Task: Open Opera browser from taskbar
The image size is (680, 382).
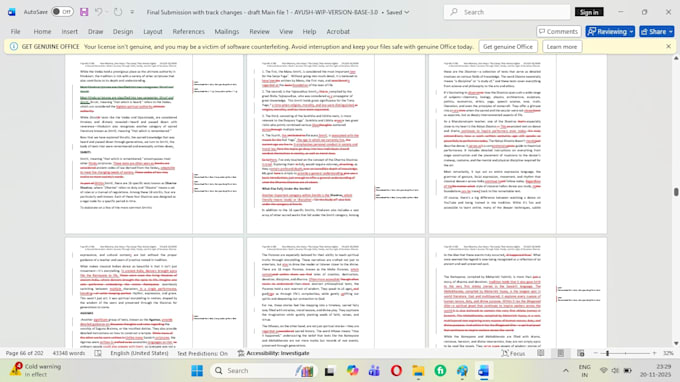Action: [396, 371]
